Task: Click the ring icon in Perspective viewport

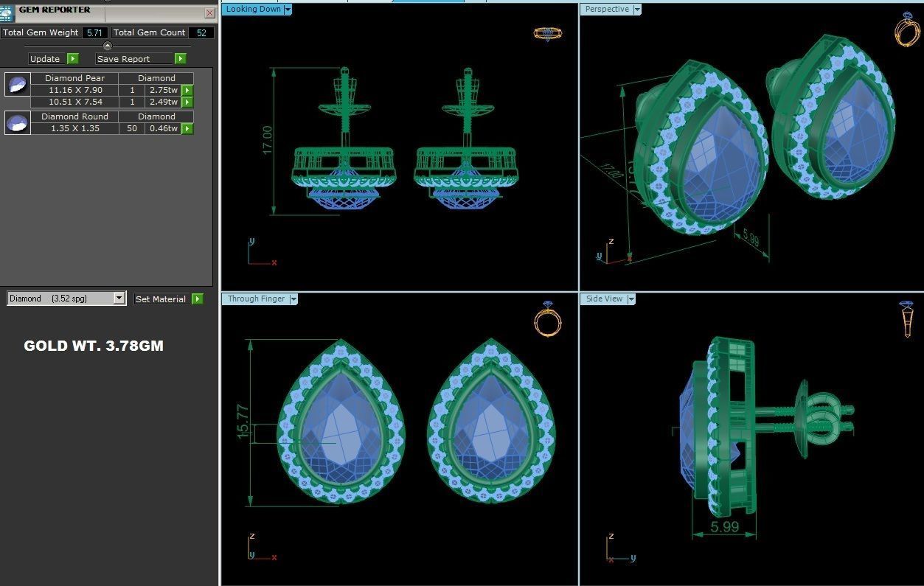Action: 906,29
